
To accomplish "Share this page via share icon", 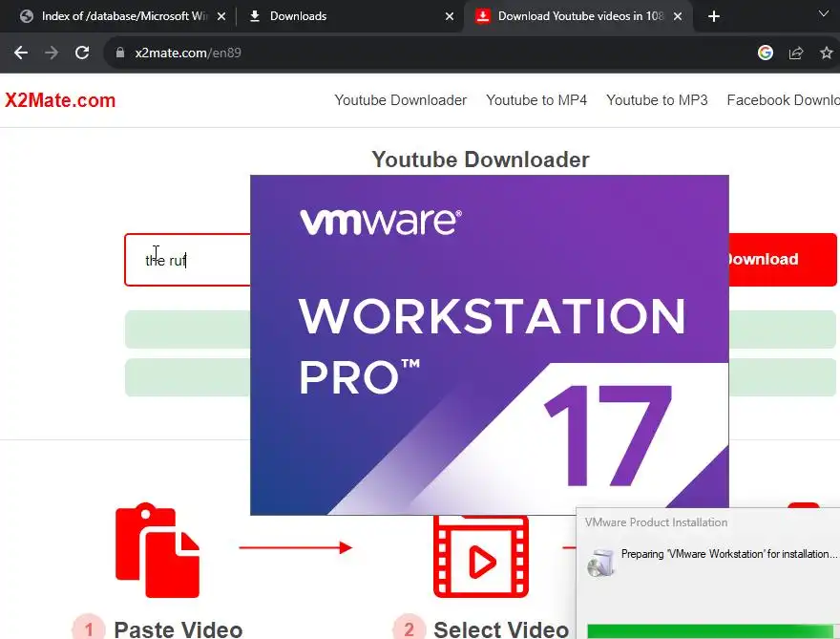I will click(x=796, y=53).
